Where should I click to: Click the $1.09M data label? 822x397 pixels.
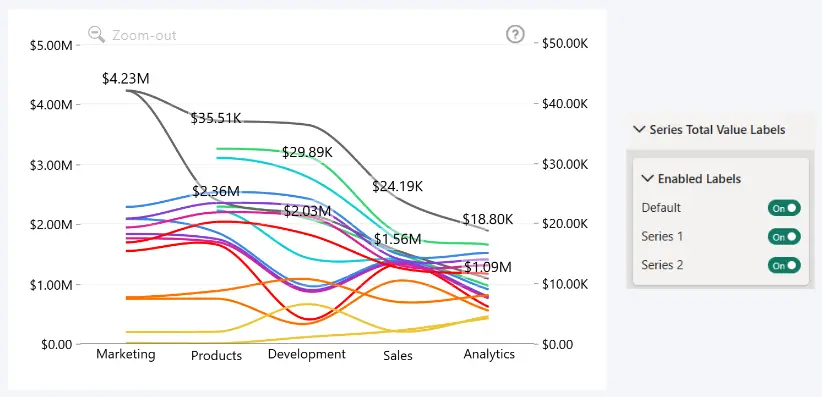click(x=488, y=267)
